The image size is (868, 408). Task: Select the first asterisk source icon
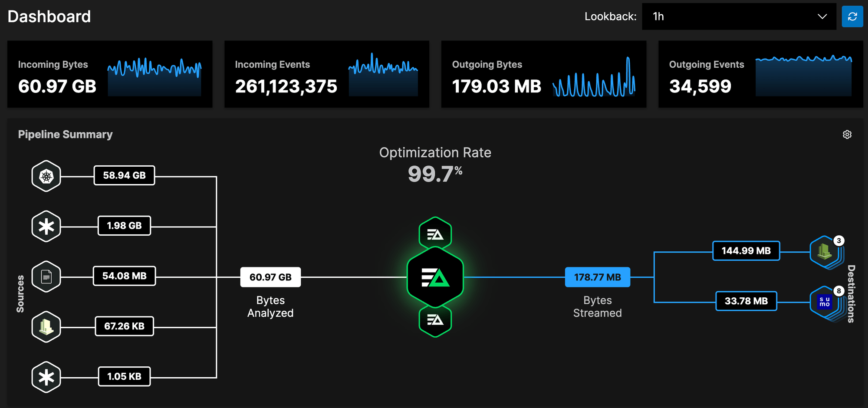[46, 226]
